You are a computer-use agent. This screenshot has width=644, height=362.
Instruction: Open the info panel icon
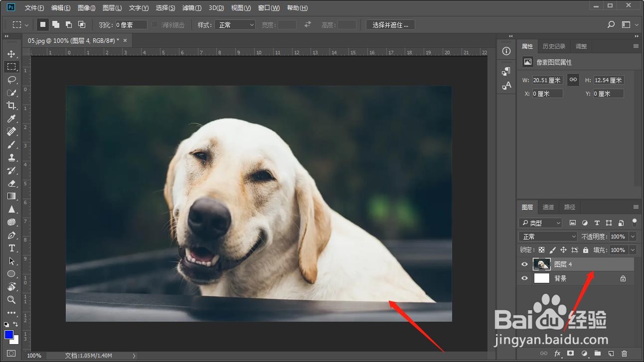coord(506,51)
